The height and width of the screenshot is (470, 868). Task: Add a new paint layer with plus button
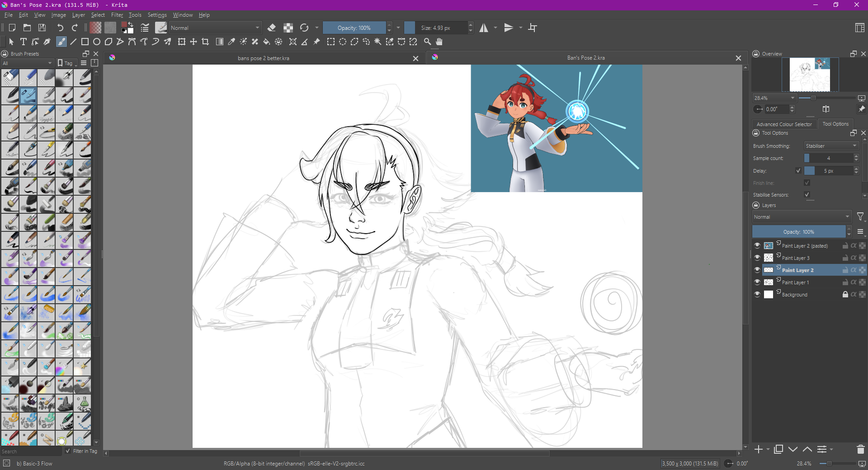pos(759,449)
